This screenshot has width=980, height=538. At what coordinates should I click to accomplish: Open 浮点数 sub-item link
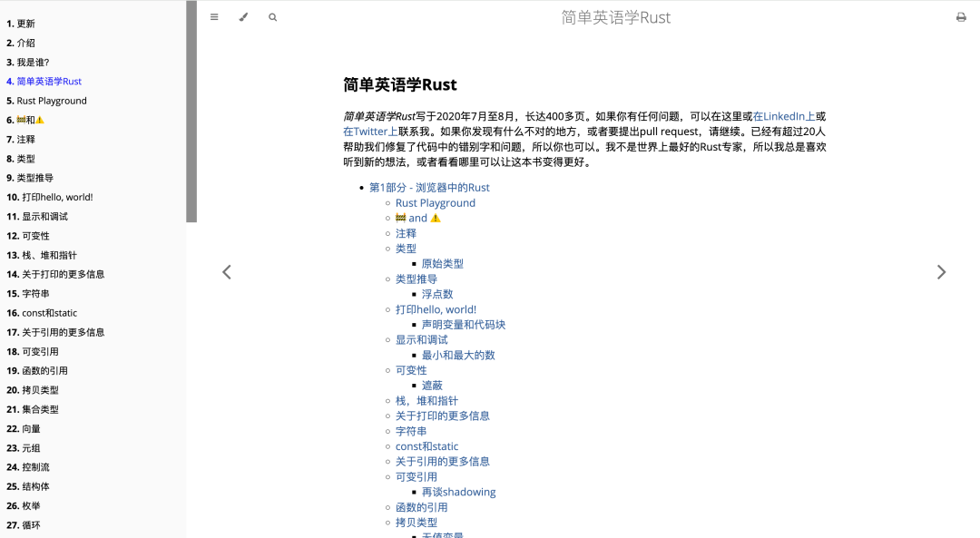pyautogui.click(x=437, y=294)
